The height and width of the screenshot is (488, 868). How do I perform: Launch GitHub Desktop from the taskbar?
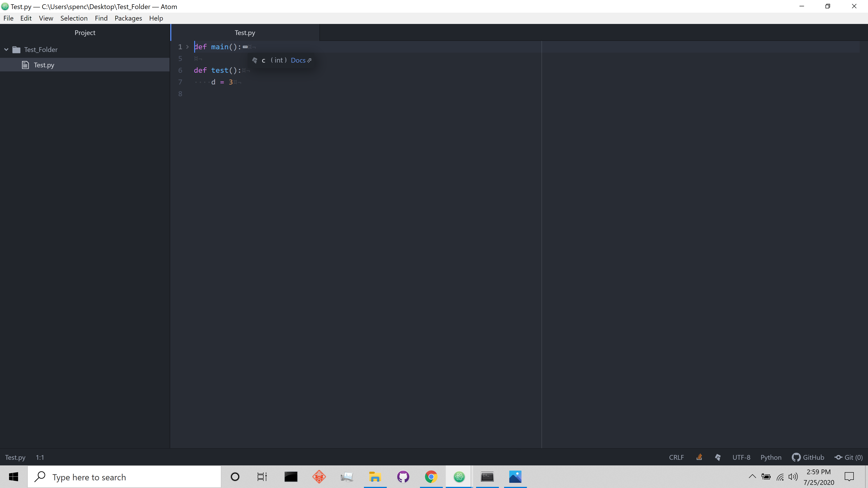coord(403,476)
